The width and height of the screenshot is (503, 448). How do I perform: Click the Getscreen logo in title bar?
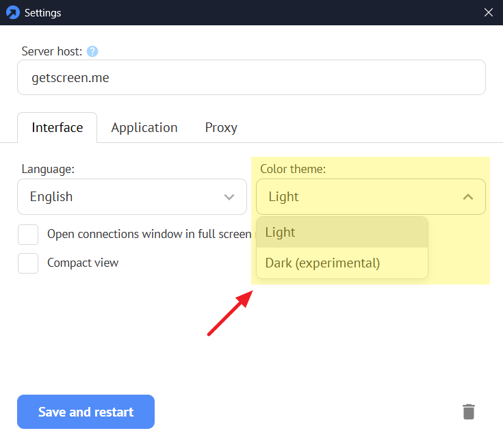pyautogui.click(x=12, y=12)
